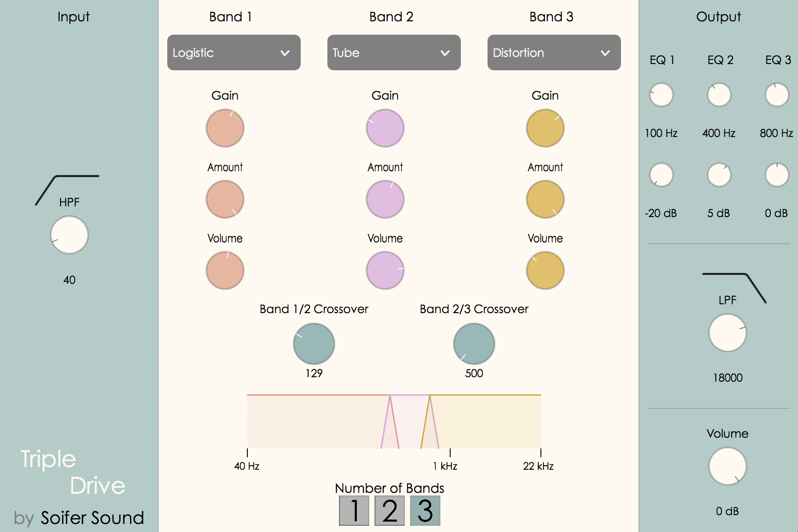Image resolution: width=798 pixels, height=532 pixels.
Task: Click the Band 3 Volume knob
Action: 545,270
